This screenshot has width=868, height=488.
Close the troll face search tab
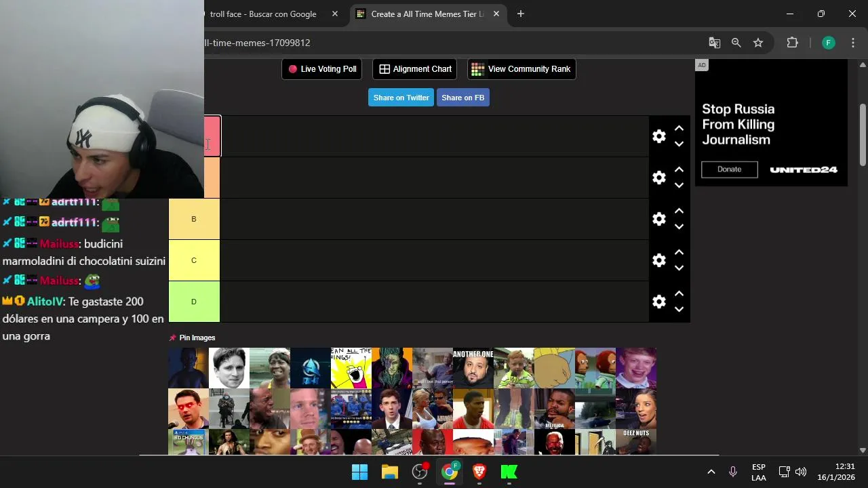335,14
